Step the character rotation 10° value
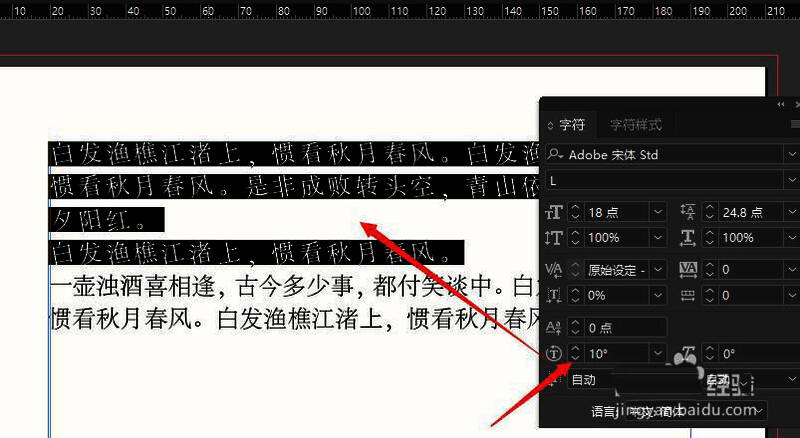 click(x=575, y=353)
